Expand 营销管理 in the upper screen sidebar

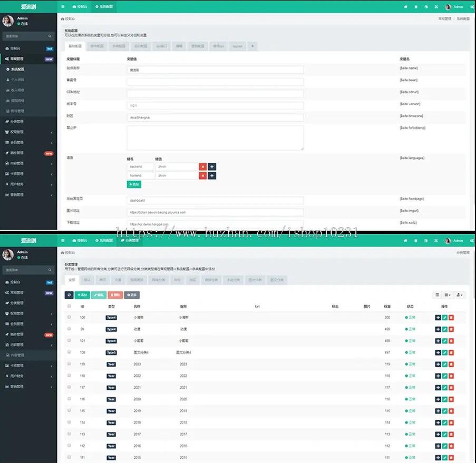pos(28,195)
